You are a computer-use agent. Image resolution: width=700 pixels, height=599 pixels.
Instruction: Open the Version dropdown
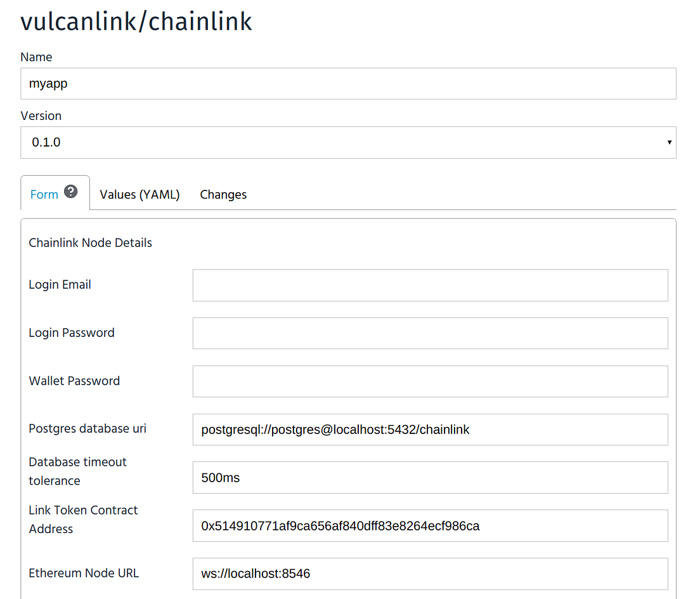[348, 142]
